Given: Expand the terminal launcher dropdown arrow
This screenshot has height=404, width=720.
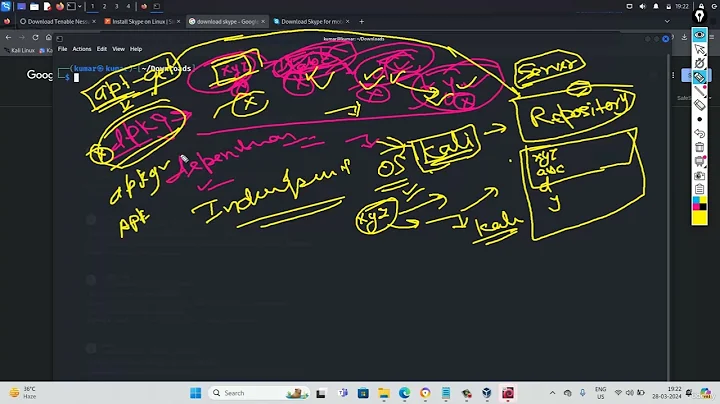Looking at the screenshot, I should click(x=80, y=6).
